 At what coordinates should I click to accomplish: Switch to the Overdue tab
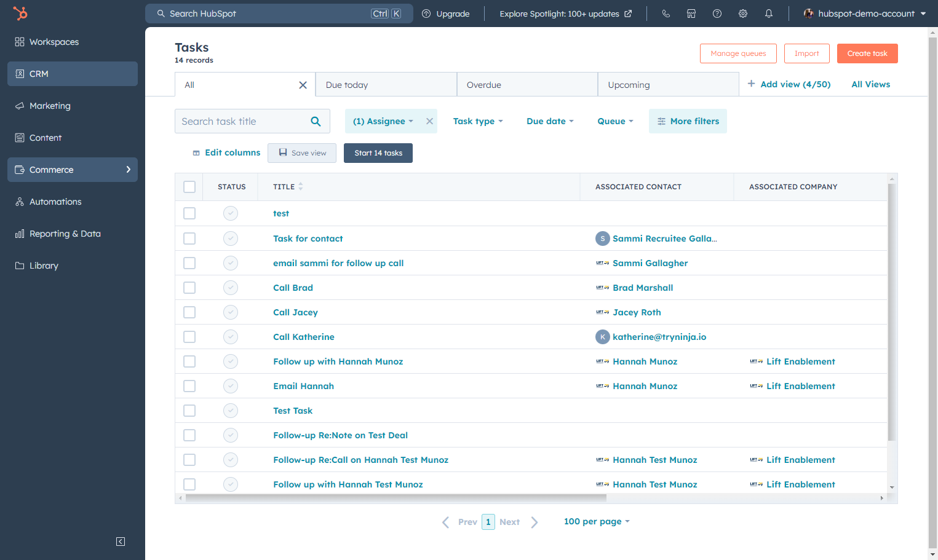click(527, 85)
